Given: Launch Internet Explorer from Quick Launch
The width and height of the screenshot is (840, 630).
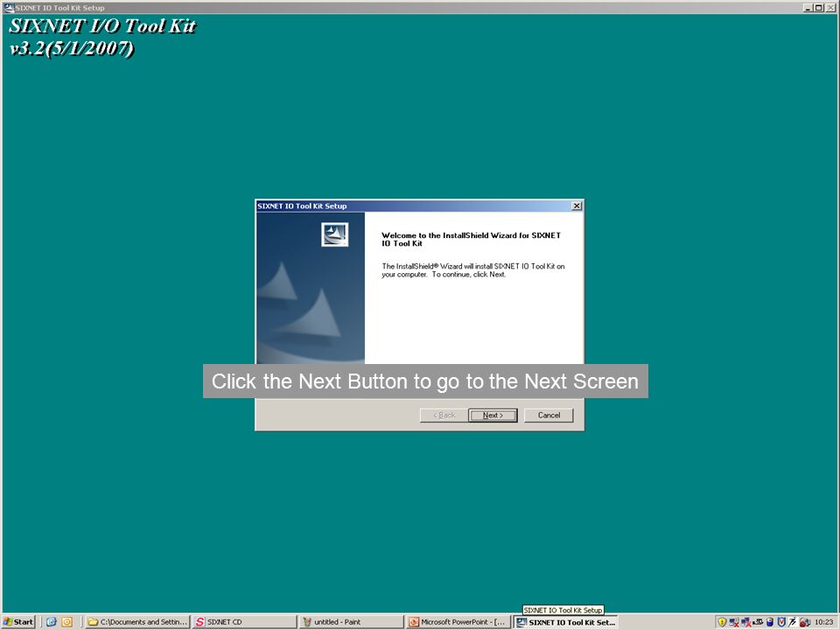Looking at the screenshot, I should point(52,622).
